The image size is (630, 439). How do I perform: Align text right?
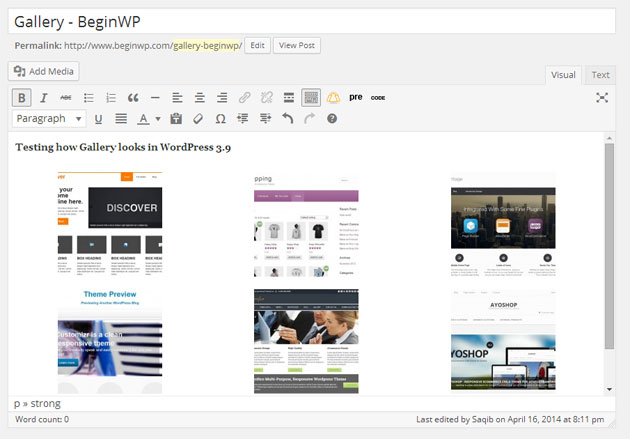[222, 98]
